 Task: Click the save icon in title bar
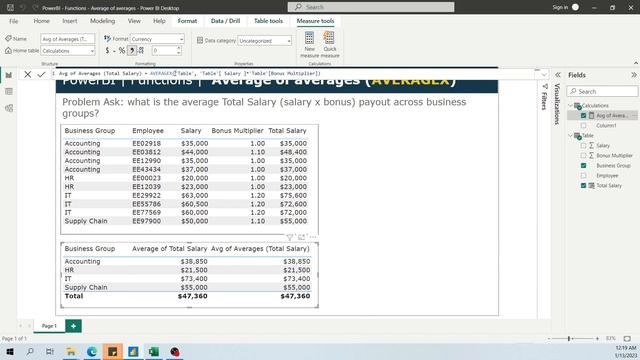coord(11,7)
